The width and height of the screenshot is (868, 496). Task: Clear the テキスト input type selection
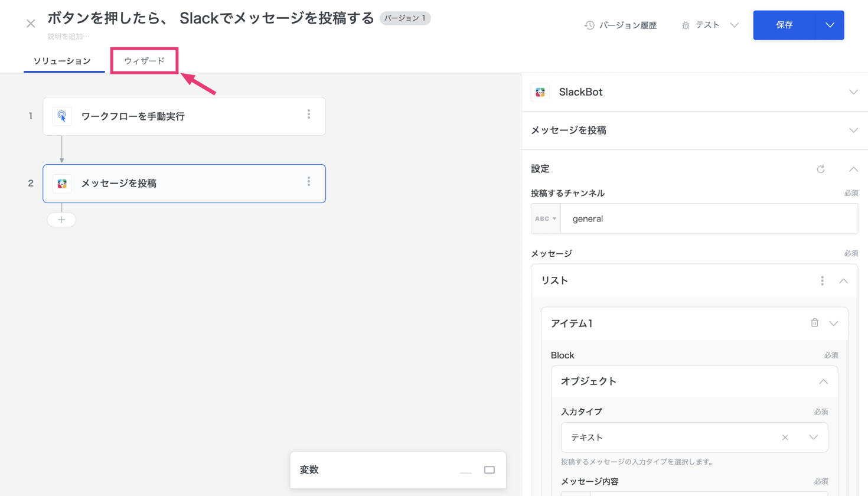[x=785, y=438]
